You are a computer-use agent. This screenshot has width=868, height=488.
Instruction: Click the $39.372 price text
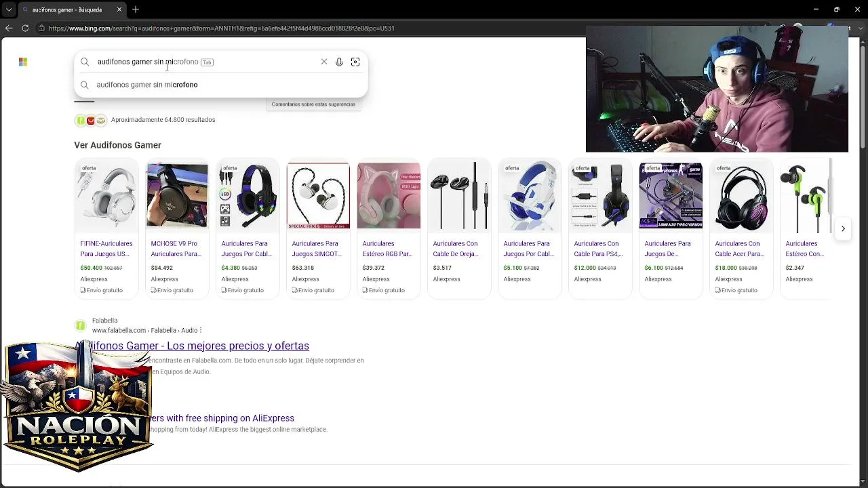click(x=374, y=268)
